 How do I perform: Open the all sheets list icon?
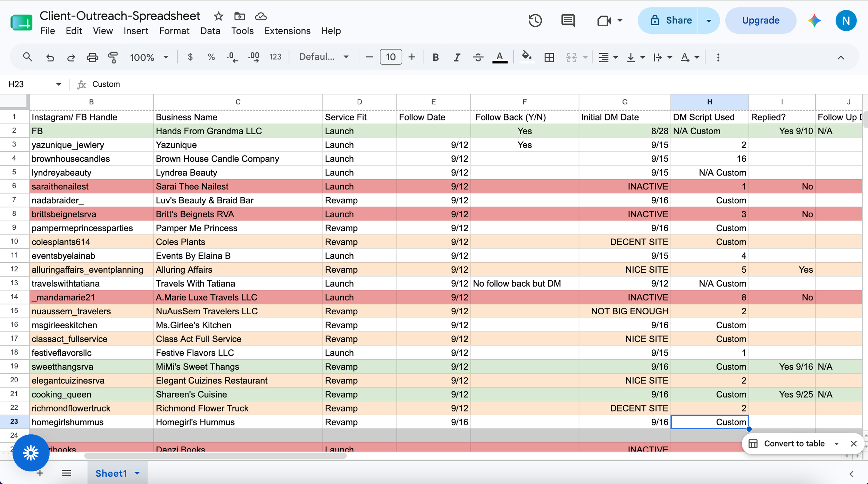click(x=66, y=473)
